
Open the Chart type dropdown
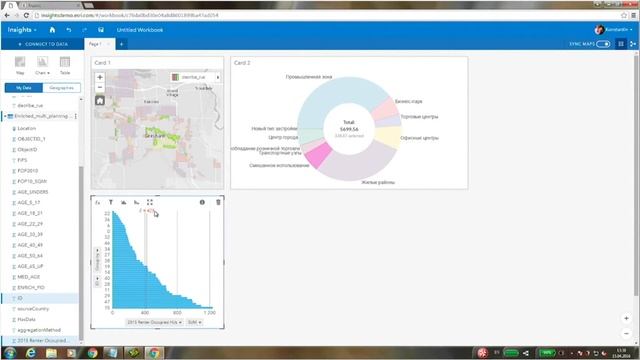tap(42, 65)
